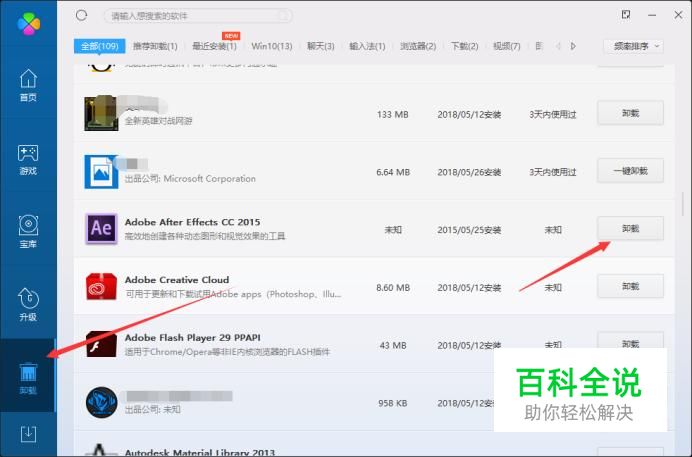Open the downloads icon at sidebar bottom
This screenshot has width=692, height=457.
tap(28, 435)
